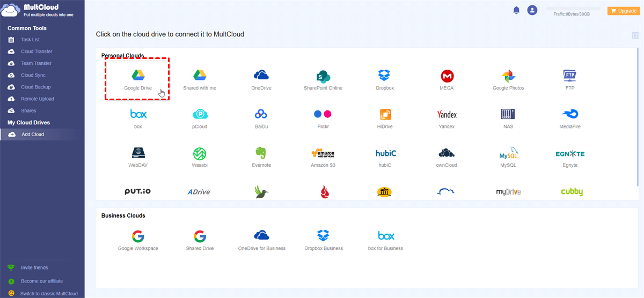644x298 pixels.
Task: Add Google Workspace business cloud
Action: pyautogui.click(x=138, y=241)
